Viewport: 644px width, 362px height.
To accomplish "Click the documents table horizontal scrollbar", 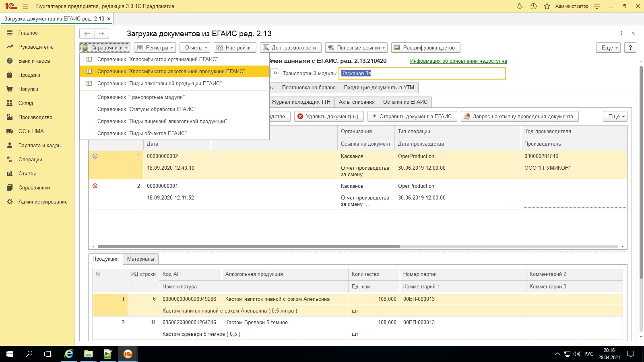I will pos(249,247).
